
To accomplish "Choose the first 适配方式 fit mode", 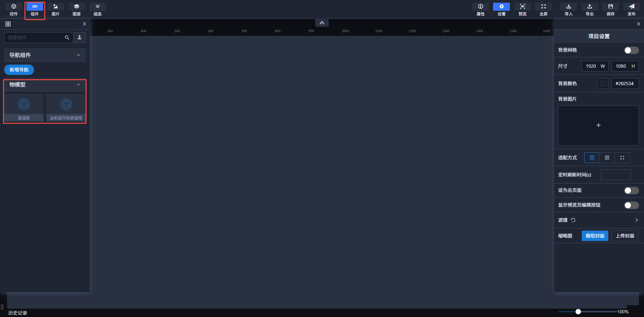I will (x=592, y=158).
